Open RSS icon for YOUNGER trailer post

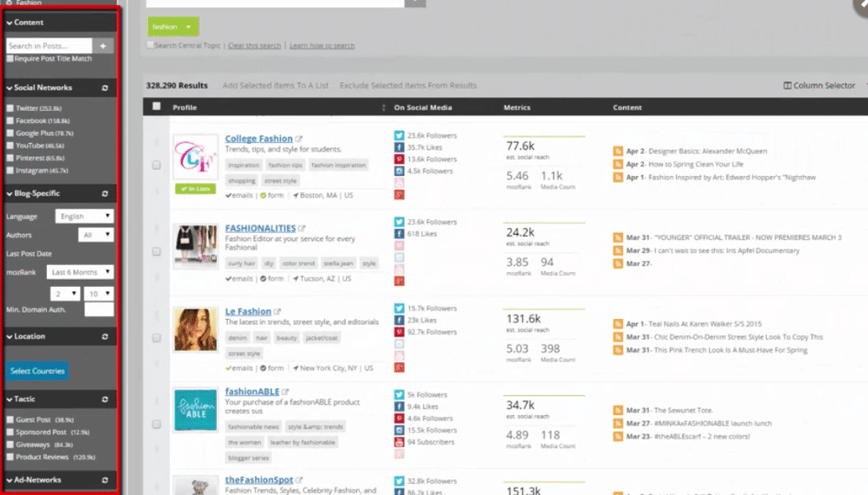click(618, 237)
